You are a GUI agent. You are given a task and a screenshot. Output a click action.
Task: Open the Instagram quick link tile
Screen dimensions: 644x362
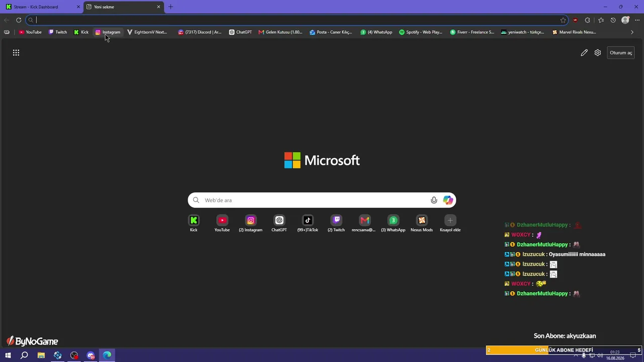coord(251,224)
